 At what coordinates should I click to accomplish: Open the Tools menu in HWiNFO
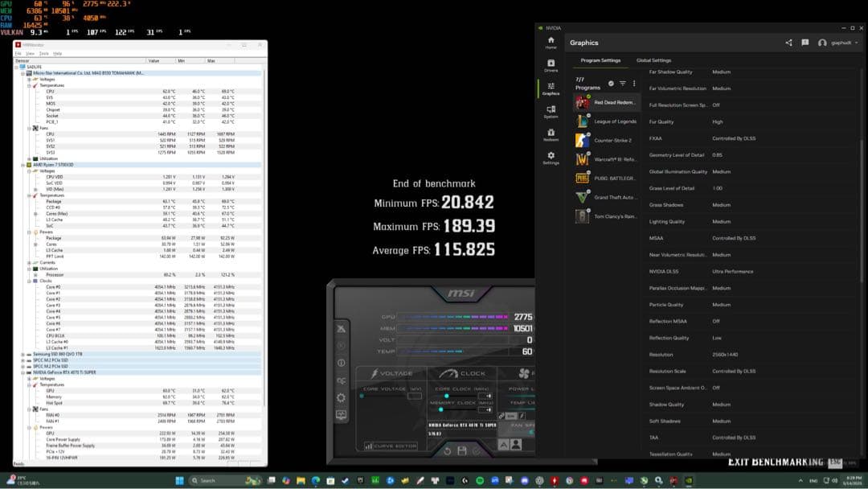43,54
